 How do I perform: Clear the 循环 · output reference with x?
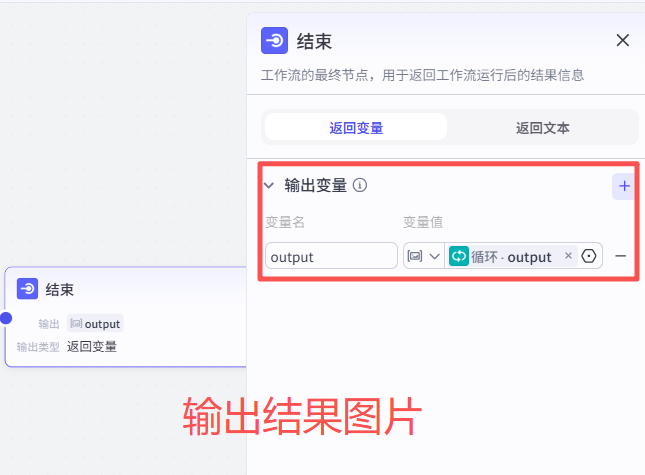[x=568, y=256]
